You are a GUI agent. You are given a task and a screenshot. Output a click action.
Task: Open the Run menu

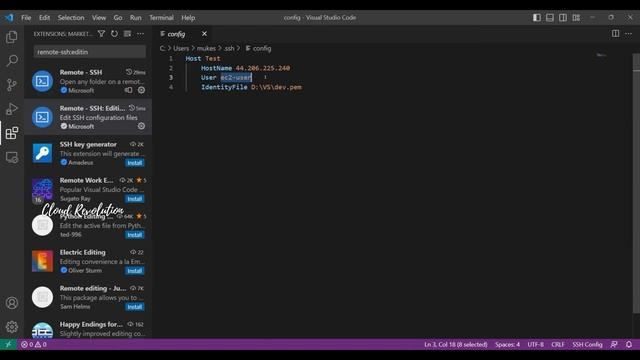[136, 18]
